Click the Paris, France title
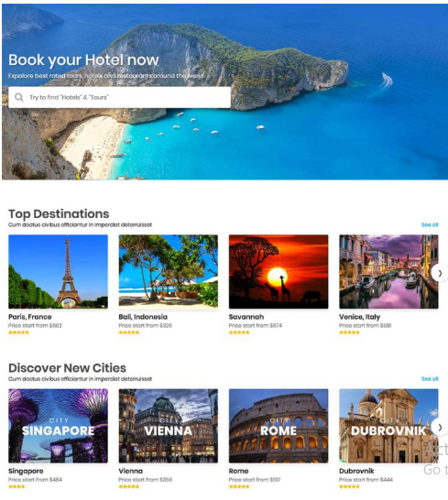The width and height of the screenshot is (448, 500). click(x=30, y=317)
